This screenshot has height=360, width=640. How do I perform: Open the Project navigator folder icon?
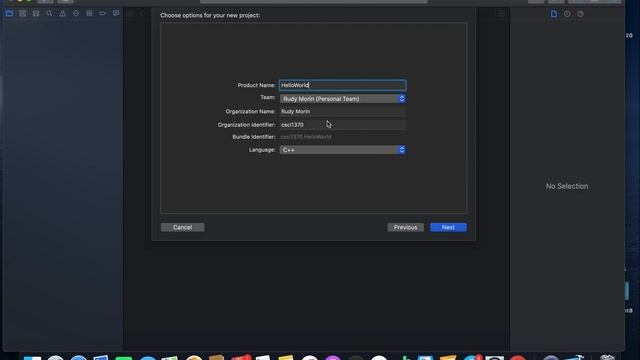click(9, 13)
